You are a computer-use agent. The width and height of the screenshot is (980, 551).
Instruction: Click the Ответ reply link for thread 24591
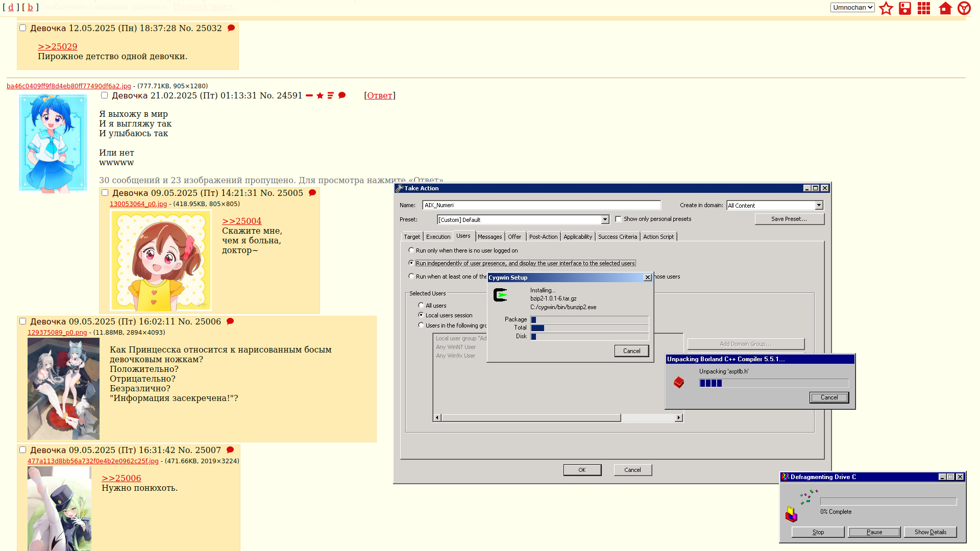coord(379,95)
